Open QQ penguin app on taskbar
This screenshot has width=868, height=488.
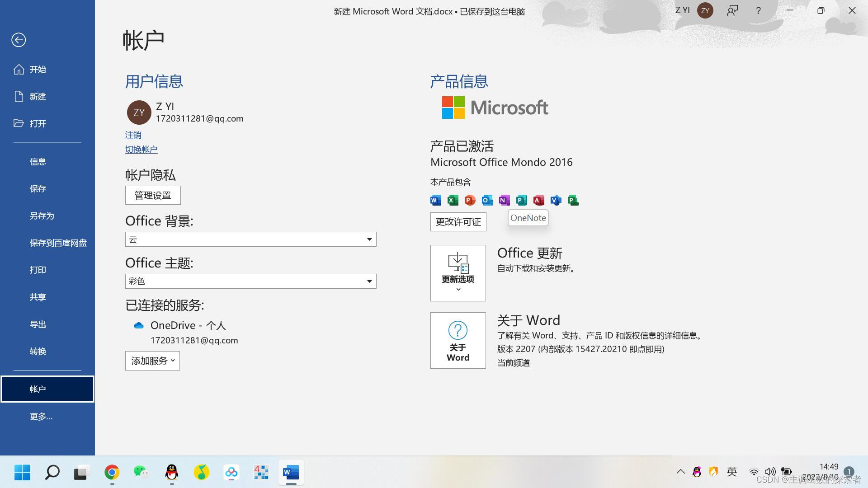pos(171,473)
